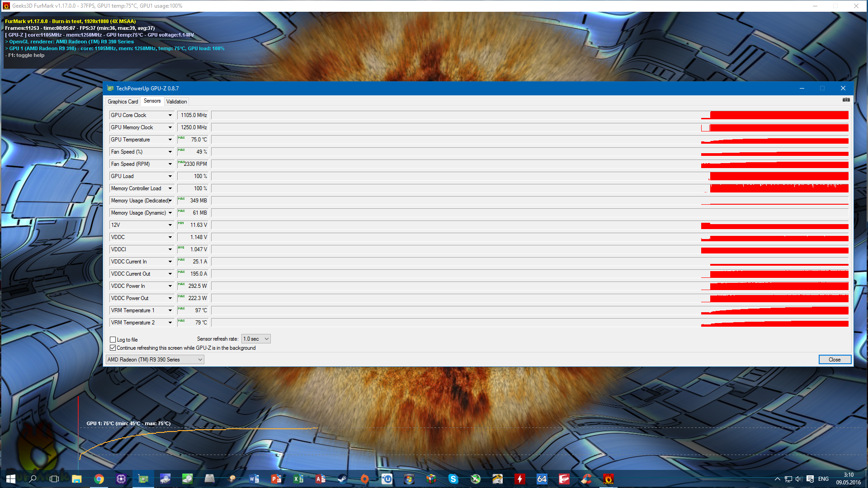Open Excel from the taskbar

click(x=298, y=479)
